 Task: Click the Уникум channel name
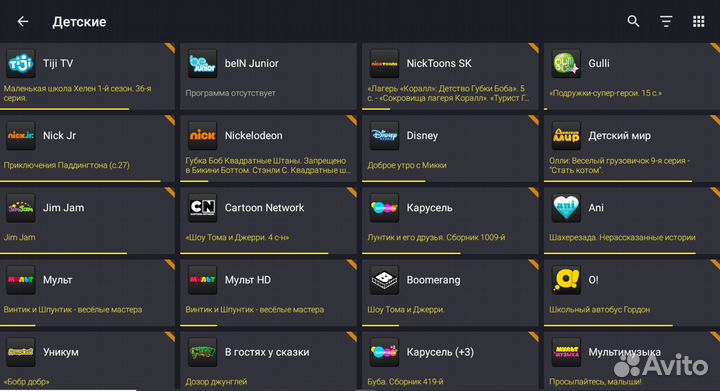tap(61, 352)
